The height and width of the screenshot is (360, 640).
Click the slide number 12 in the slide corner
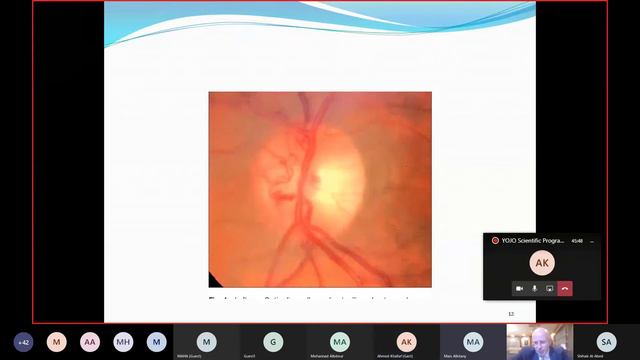coord(511,314)
